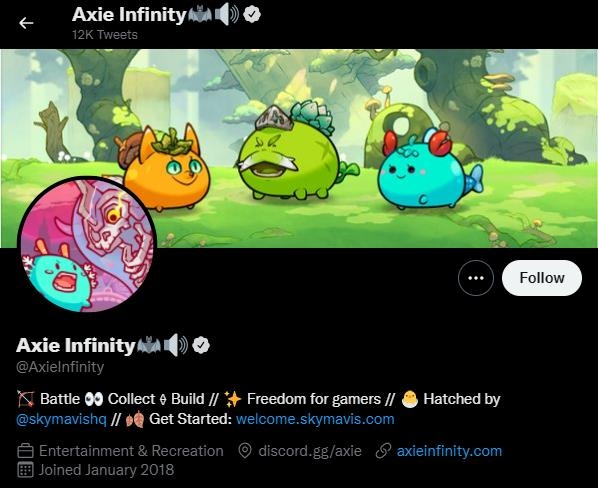Click the chain link icon beside axieinfinity.com
Image resolution: width=598 pixels, height=488 pixels.
click(x=383, y=451)
